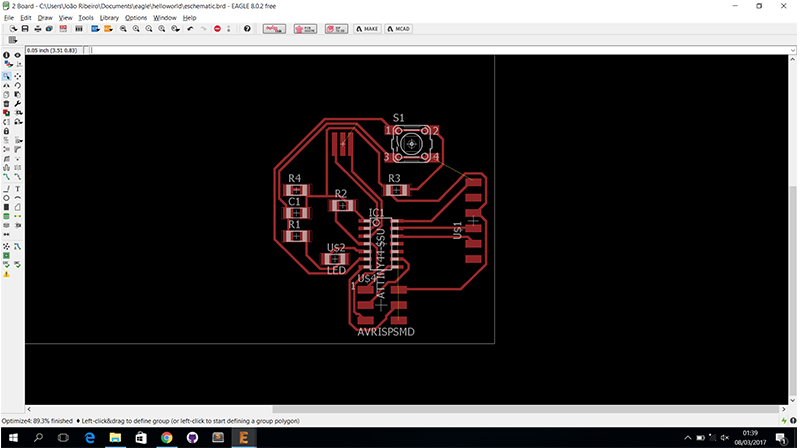
Task: Click the MCAD button
Action: tap(399, 29)
